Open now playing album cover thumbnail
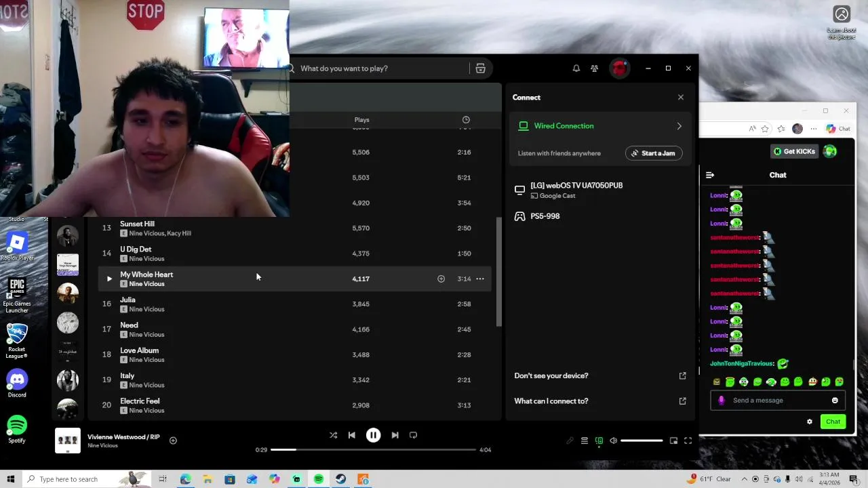This screenshot has width=868, height=488. pyautogui.click(x=68, y=441)
